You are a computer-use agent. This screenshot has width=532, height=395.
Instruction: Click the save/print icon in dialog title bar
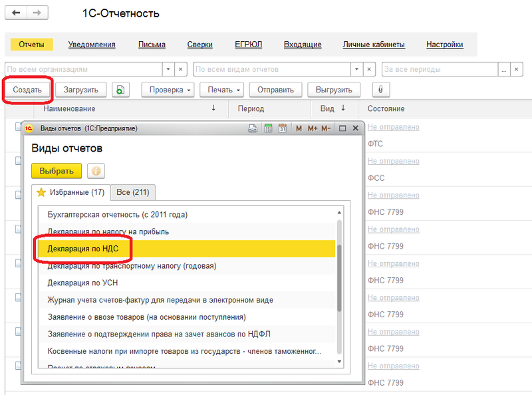pyautogui.click(x=253, y=128)
